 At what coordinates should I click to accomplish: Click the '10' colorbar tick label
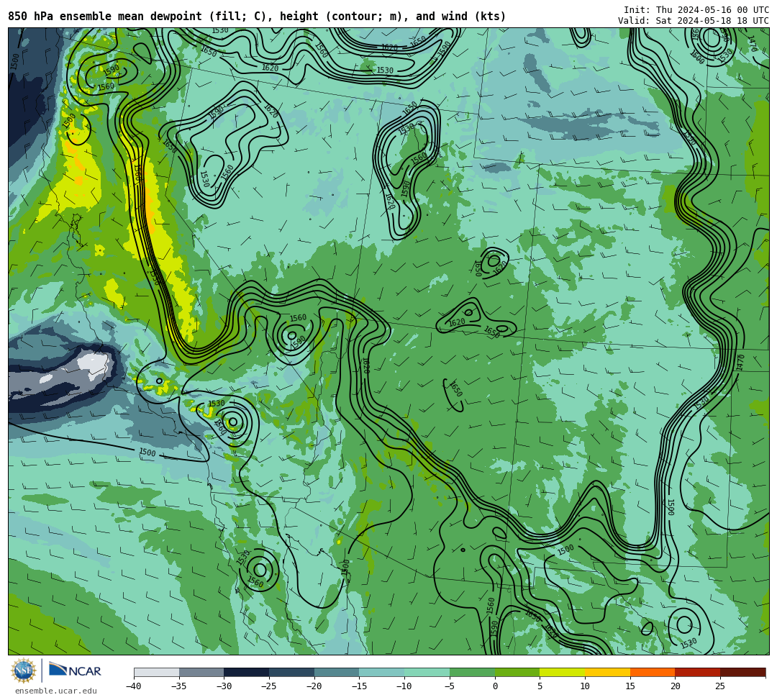tap(585, 686)
